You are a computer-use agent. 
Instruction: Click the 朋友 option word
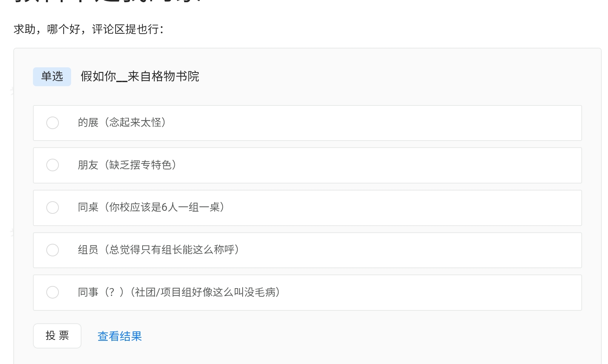[88, 165]
